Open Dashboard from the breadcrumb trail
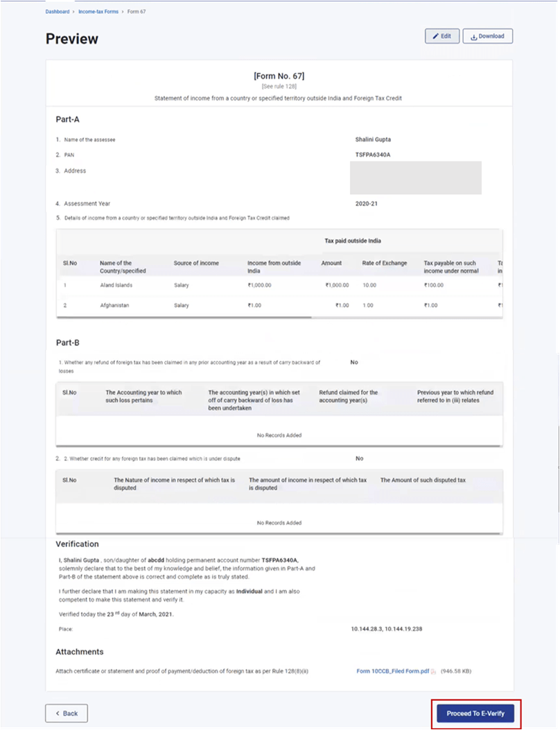560x730 pixels. (58, 11)
